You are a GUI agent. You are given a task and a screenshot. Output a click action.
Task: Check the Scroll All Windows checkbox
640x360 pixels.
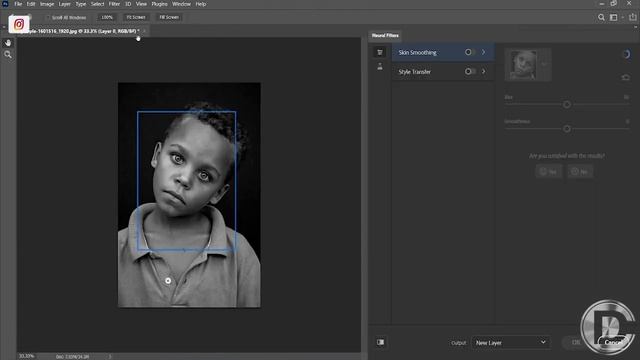(48, 18)
